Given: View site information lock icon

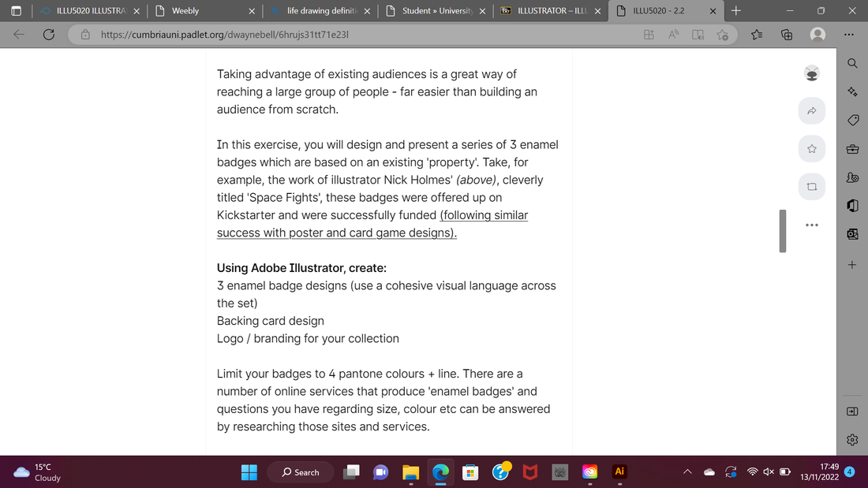Looking at the screenshot, I should click(85, 35).
